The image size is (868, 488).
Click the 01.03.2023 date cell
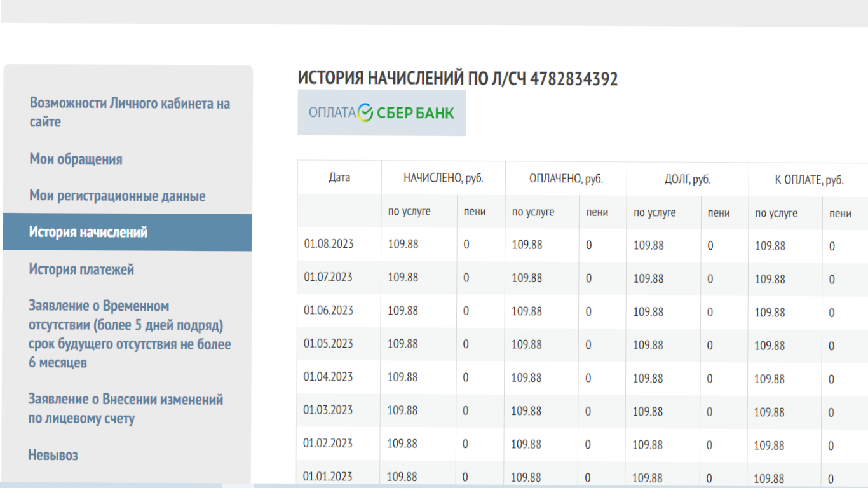click(x=328, y=410)
